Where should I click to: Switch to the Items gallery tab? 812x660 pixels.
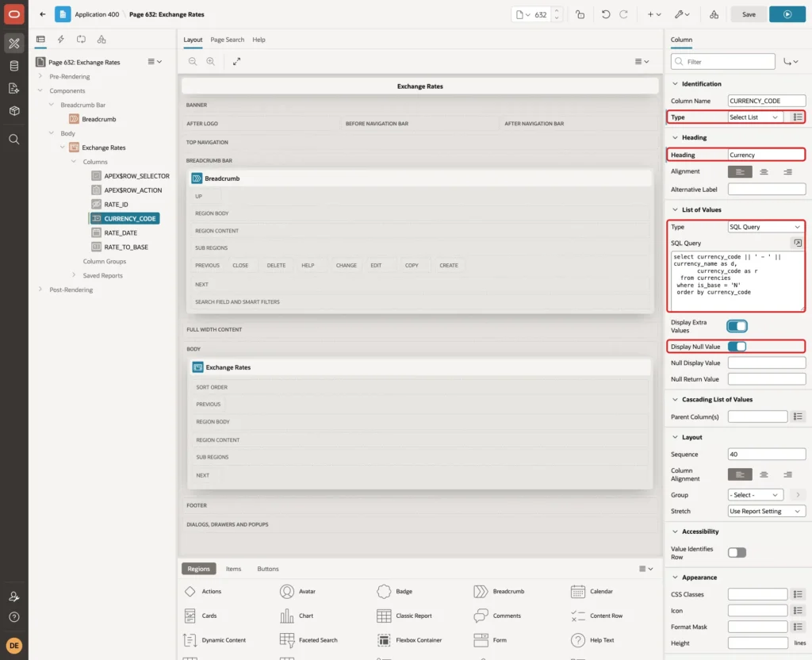pos(234,569)
